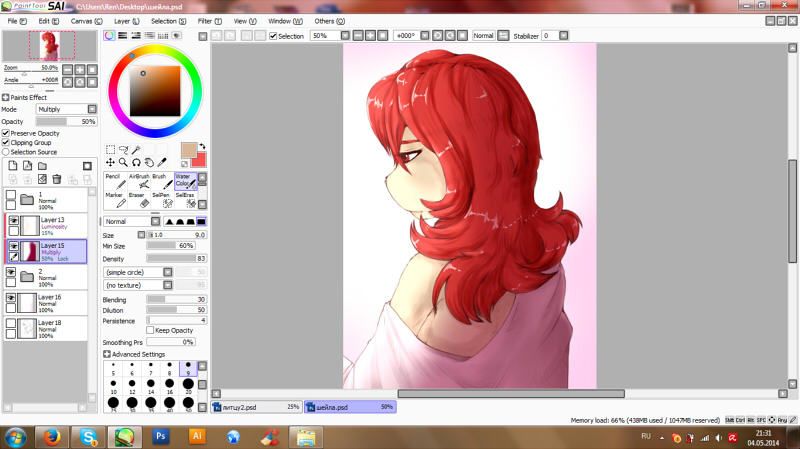The height and width of the screenshot is (449, 800).
Task: Choose the Brush tool
Action: [x=162, y=181]
